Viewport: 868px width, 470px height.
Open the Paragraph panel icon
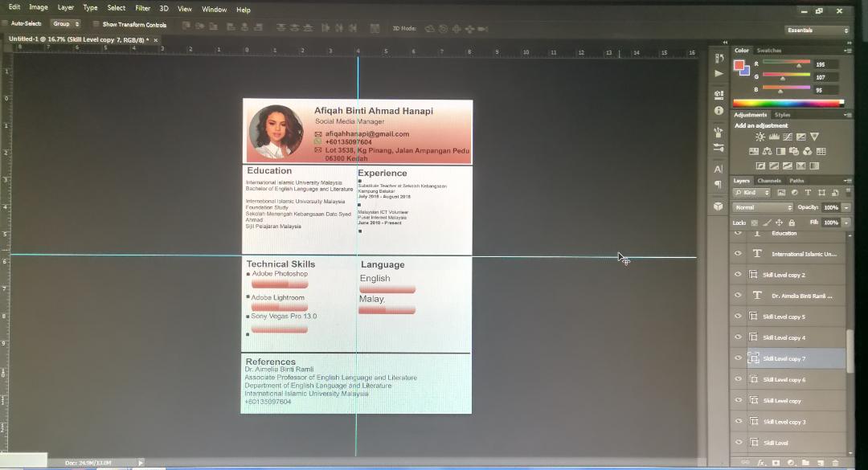(x=719, y=185)
